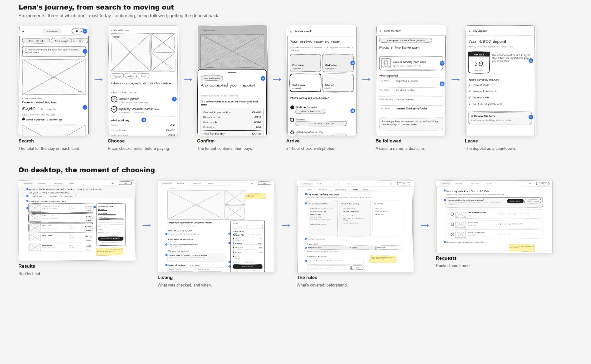Image resolution: width=591 pixels, height=364 pixels.
Task: Click 'Cleaner booked' timeline entry
Action: (x=405, y=99)
